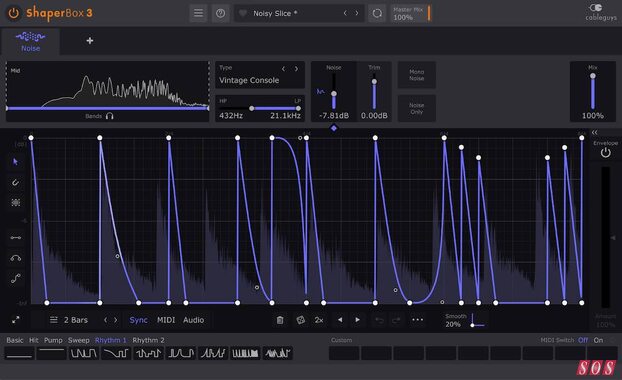Toggle the Mono Noise button
Image resolution: width=622 pixels, height=380 pixels.
point(417,75)
